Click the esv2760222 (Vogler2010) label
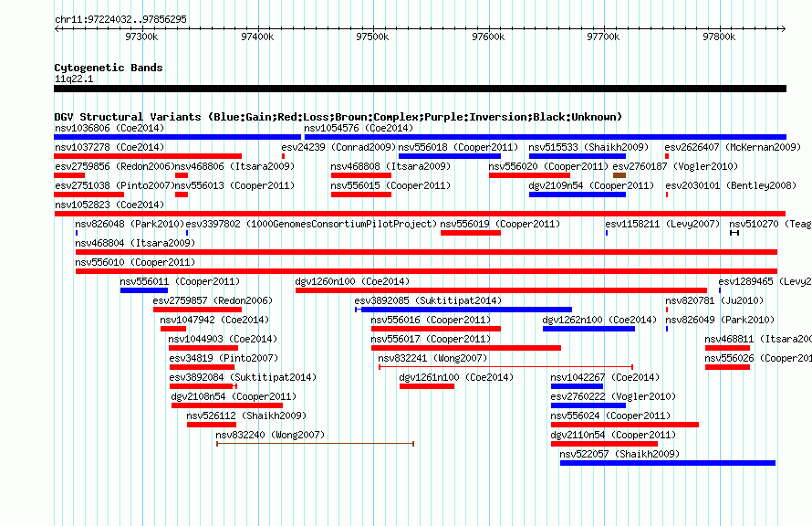 613,396
